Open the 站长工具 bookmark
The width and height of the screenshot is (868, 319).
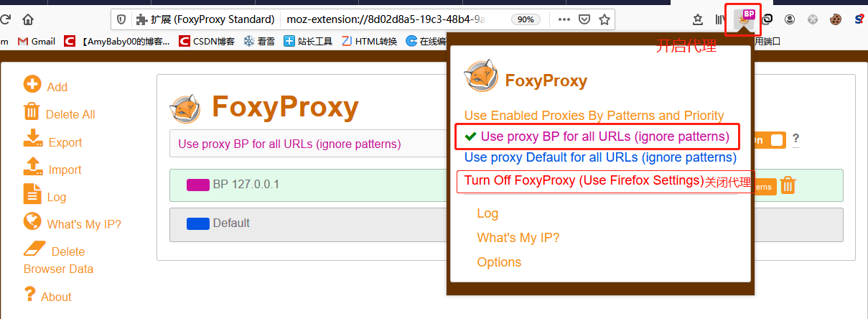click(x=308, y=42)
